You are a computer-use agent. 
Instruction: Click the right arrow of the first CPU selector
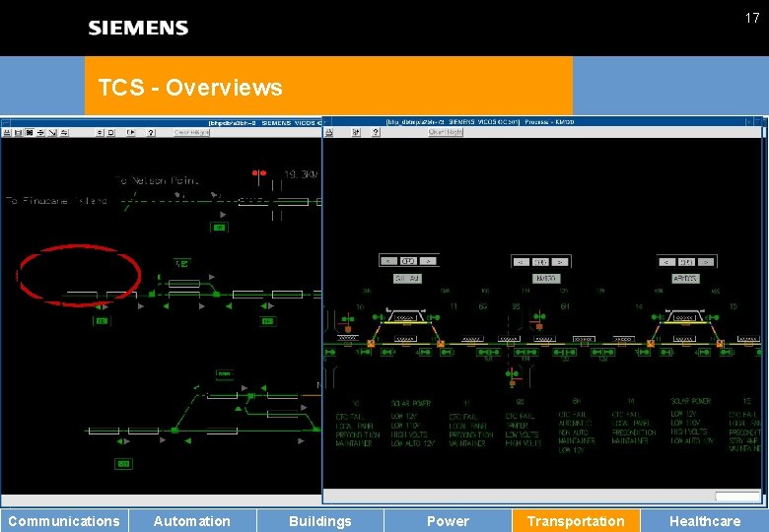tap(428, 261)
